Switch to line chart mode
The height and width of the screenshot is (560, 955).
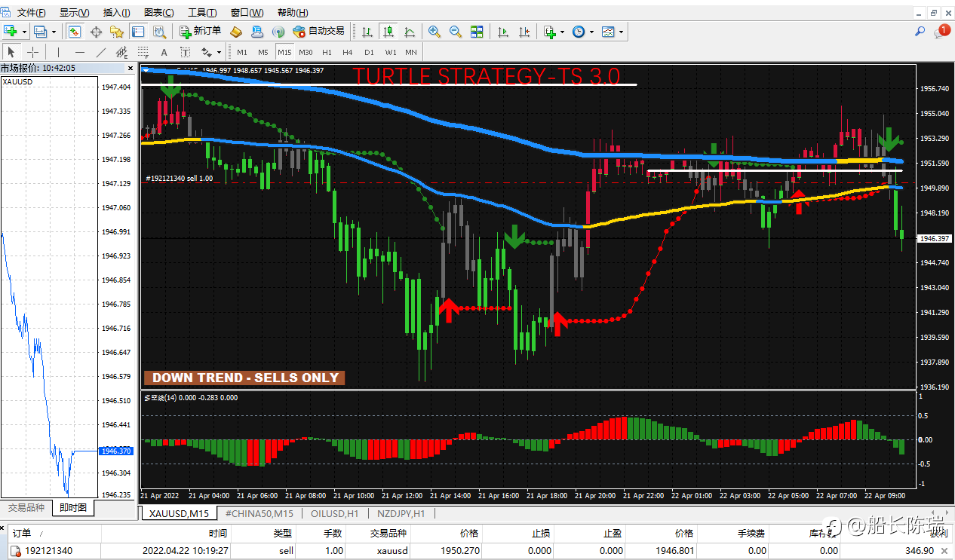click(410, 31)
